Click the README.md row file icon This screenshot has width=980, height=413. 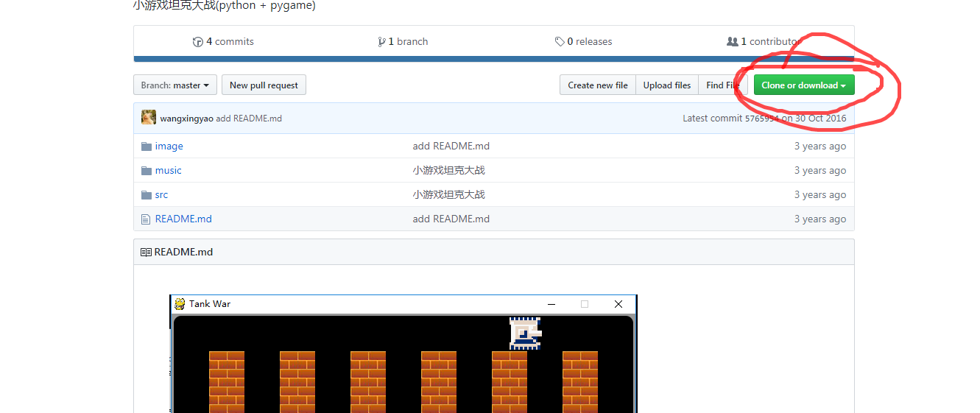point(146,219)
